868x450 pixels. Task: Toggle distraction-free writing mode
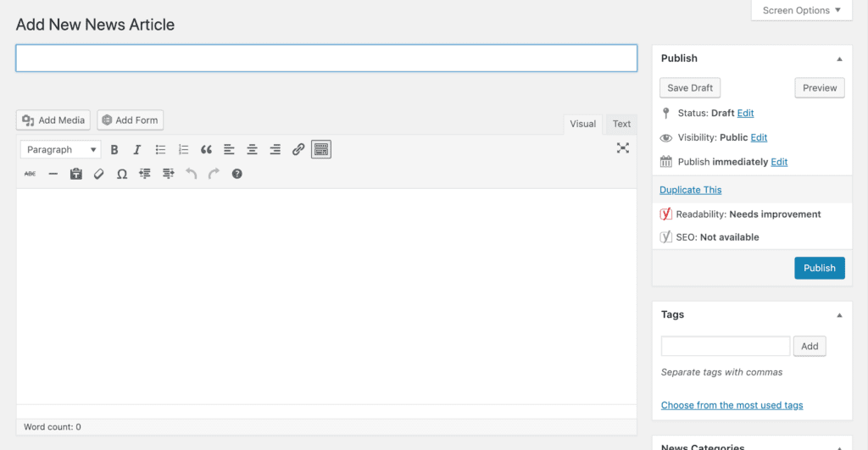(623, 148)
